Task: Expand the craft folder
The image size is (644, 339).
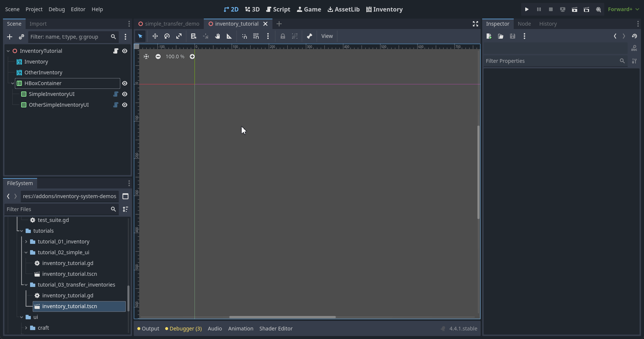Action: tap(26, 328)
